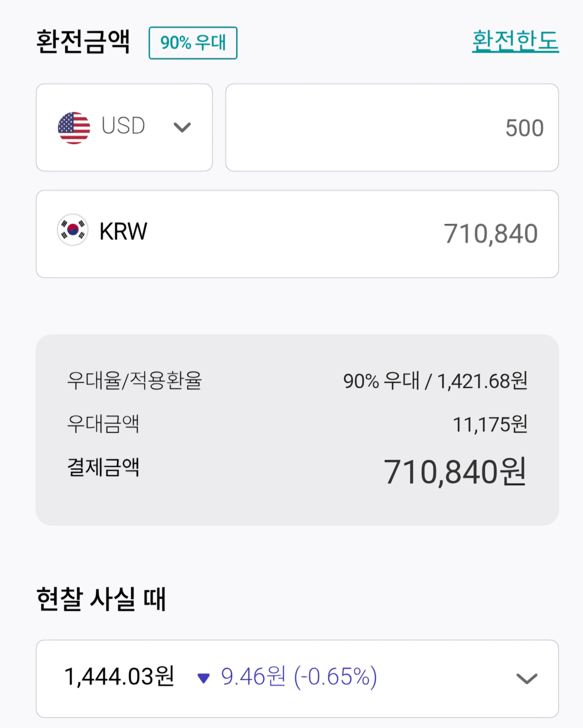Click the South Korean flag icon
This screenshot has width=583, height=728.
(73, 230)
